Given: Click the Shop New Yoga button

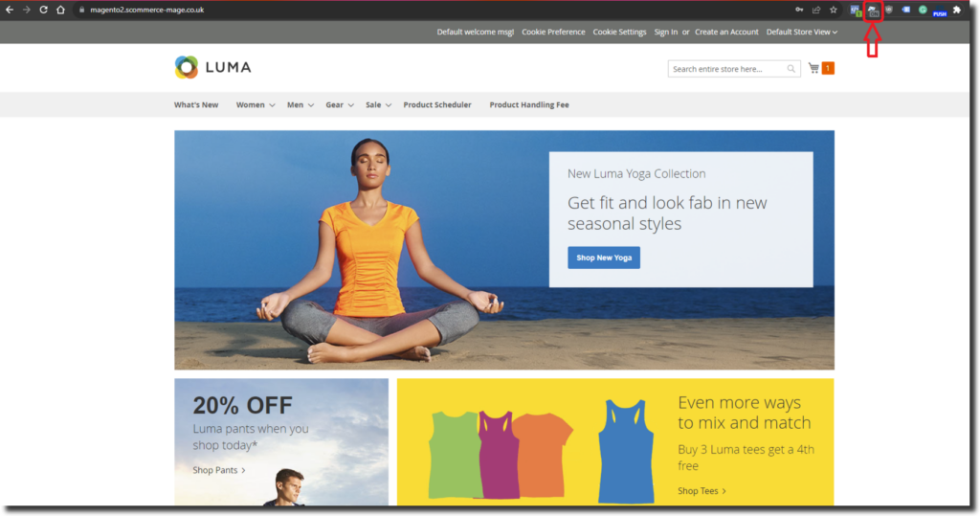Looking at the screenshot, I should (x=603, y=258).
